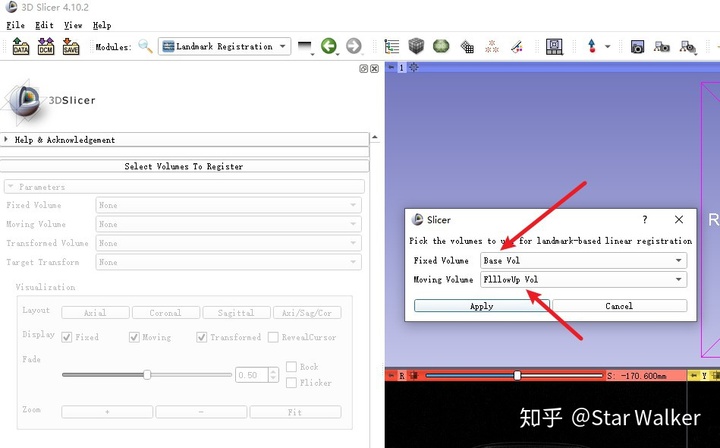Open the Transforms module icon
Image resolution: width=720 pixels, height=448 pixels.
coord(467,46)
